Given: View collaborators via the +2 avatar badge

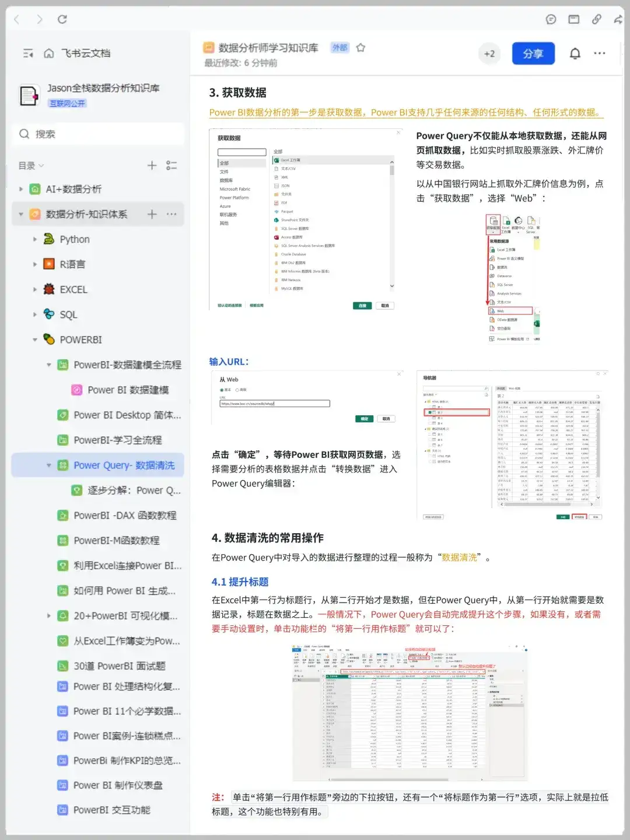Looking at the screenshot, I should [x=489, y=53].
